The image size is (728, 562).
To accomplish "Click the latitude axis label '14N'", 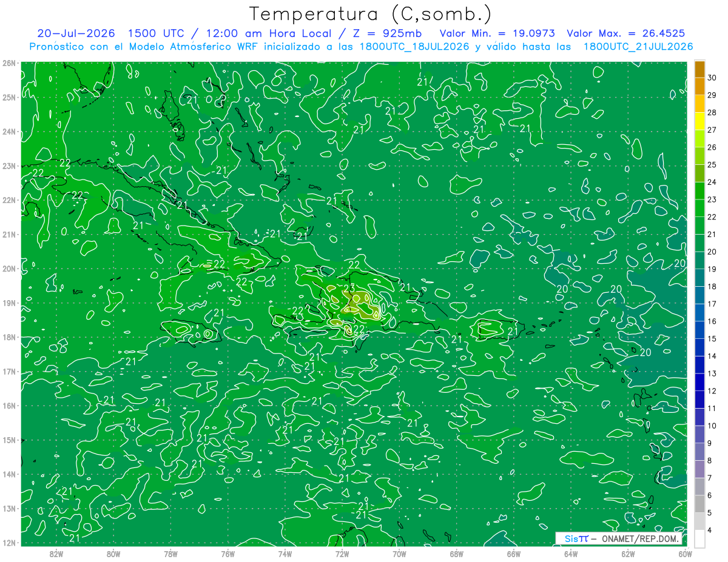I will 8,474.
